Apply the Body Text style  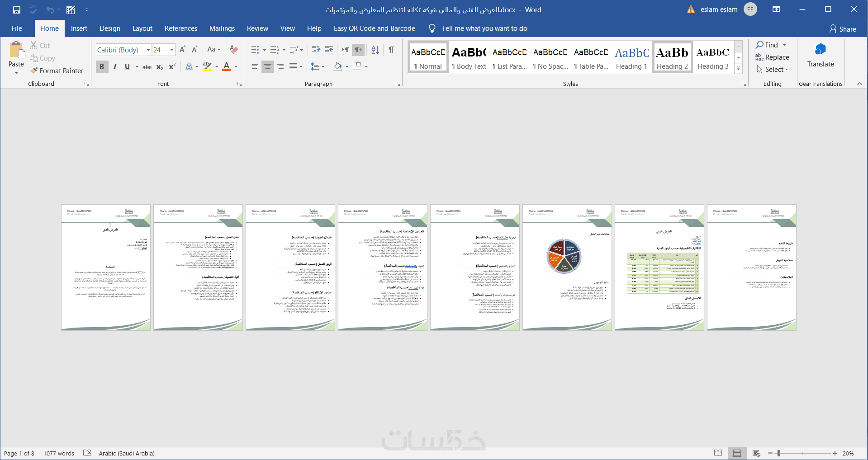(x=469, y=57)
